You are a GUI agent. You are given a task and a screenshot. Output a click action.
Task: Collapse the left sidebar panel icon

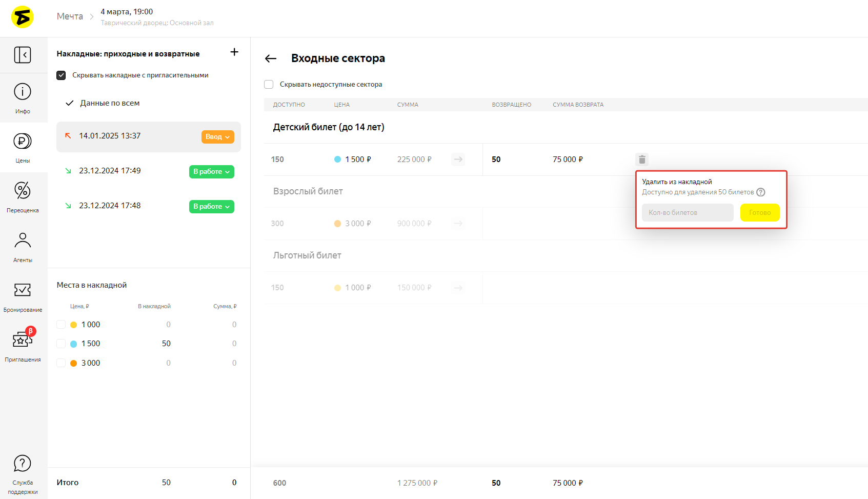tap(23, 55)
